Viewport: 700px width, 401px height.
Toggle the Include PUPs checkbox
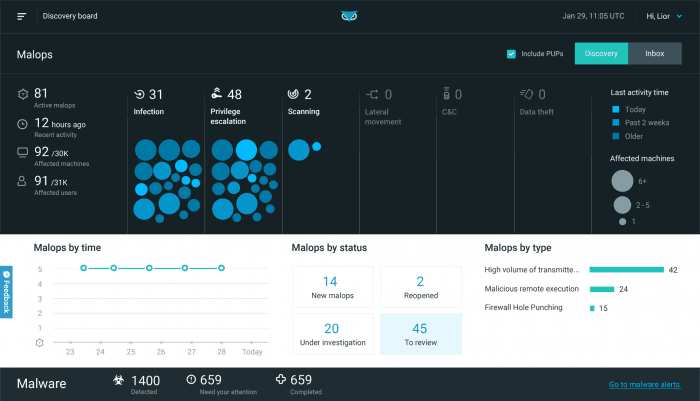[511, 54]
